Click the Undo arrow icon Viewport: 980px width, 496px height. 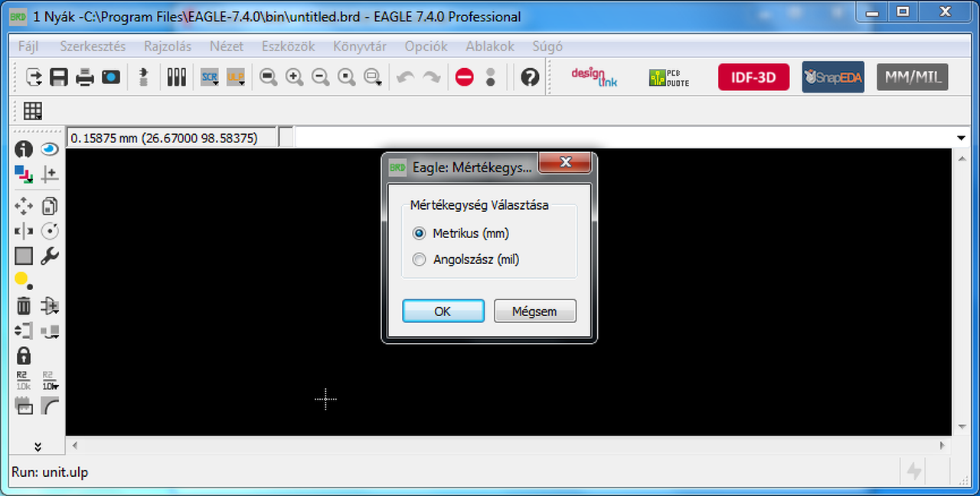(x=406, y=77)
